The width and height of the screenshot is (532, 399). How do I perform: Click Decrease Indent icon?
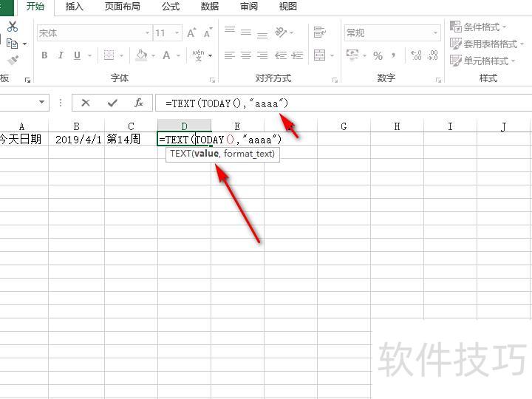pyautogui.click(x=281, y=55)
